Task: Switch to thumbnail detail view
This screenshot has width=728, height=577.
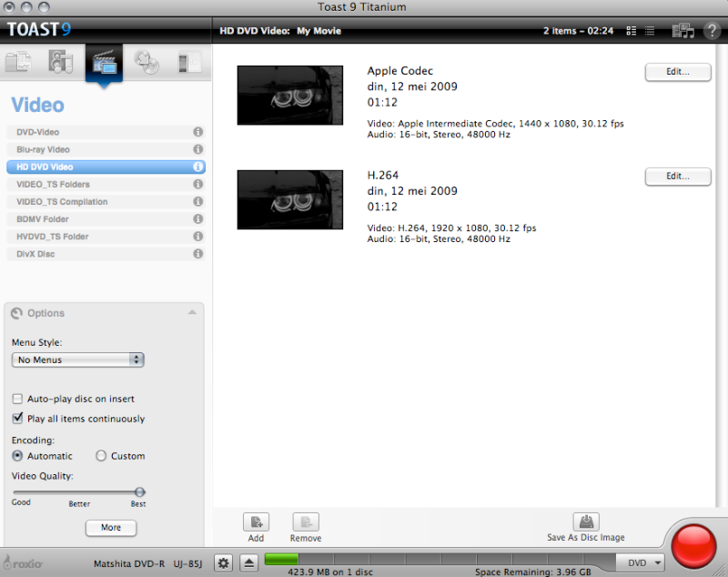Action: (631, 31)
